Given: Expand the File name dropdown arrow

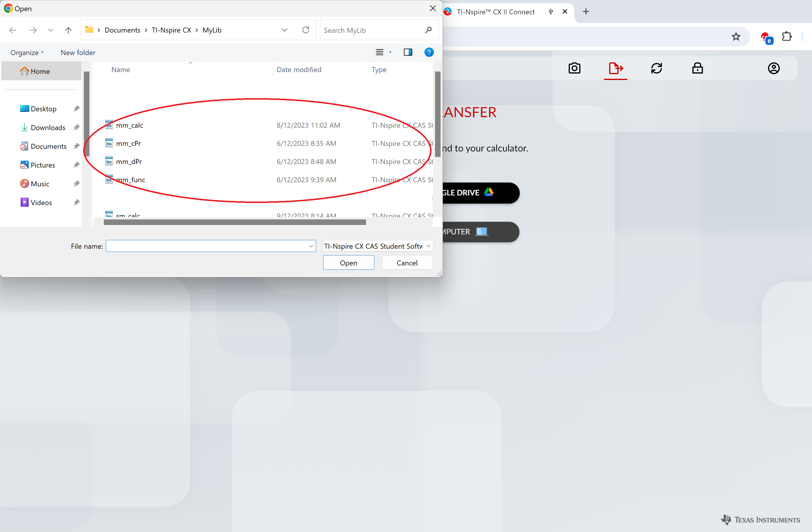Looking at the screenshot, I should coord(311,246).
